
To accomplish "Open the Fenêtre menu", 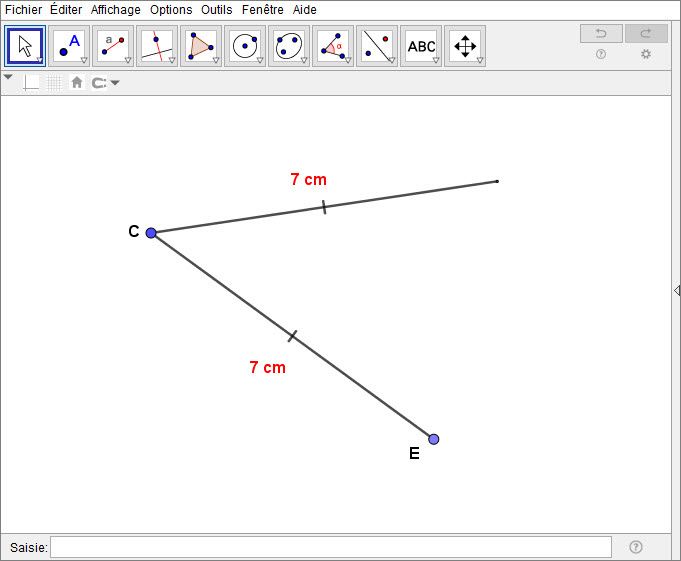I will [x=263, y=10].
